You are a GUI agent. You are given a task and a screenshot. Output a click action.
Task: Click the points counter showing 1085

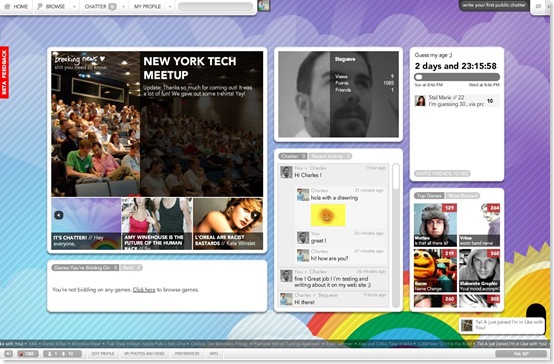tap(28, 353)
